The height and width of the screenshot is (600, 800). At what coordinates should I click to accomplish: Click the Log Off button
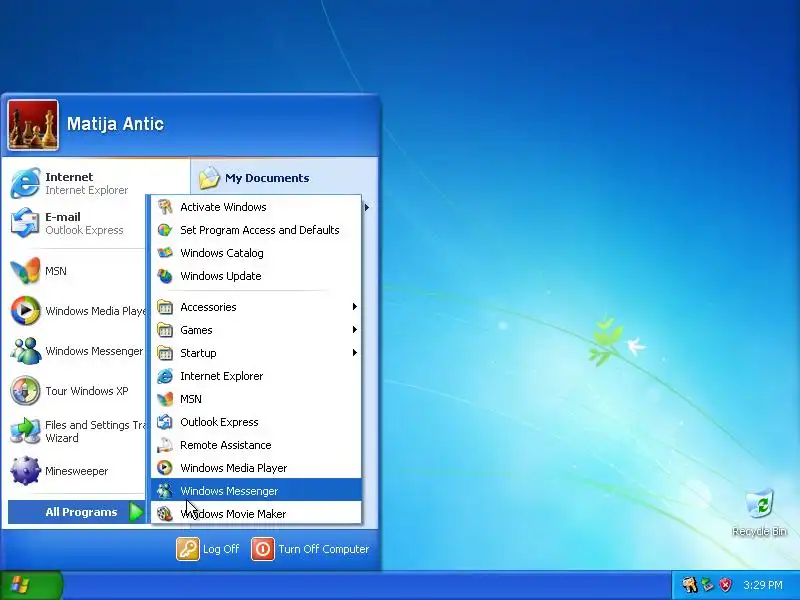[208, 549]
